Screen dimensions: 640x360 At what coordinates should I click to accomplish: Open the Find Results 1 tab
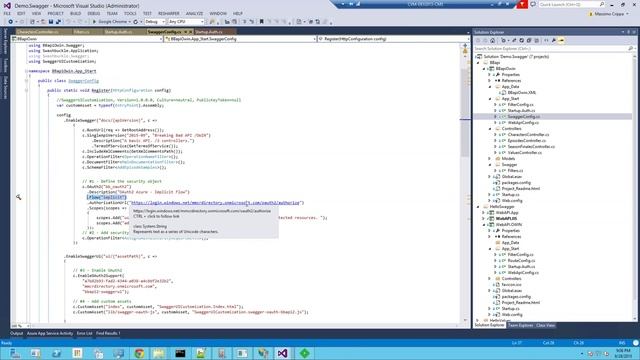[108, 333]
